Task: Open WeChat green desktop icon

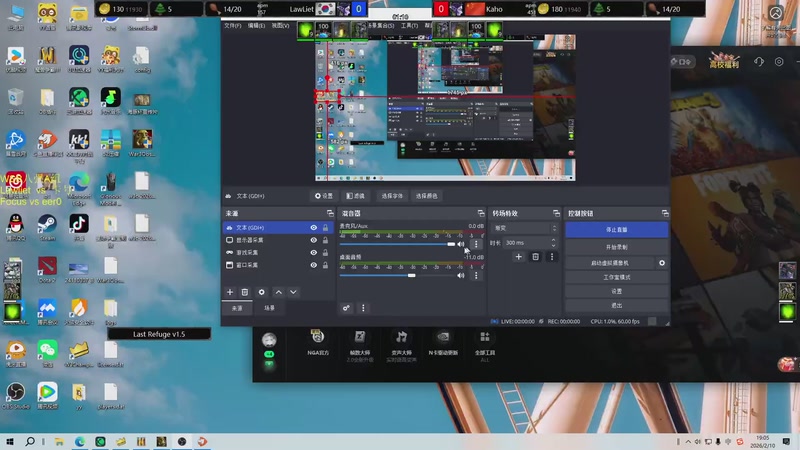Action: pos(47,354)
